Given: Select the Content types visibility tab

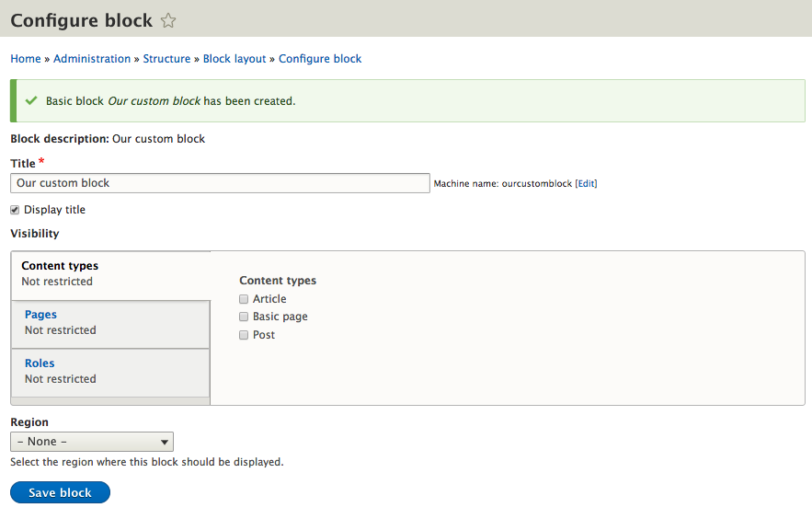Looking at the screenshot, I should pos(60,266).
